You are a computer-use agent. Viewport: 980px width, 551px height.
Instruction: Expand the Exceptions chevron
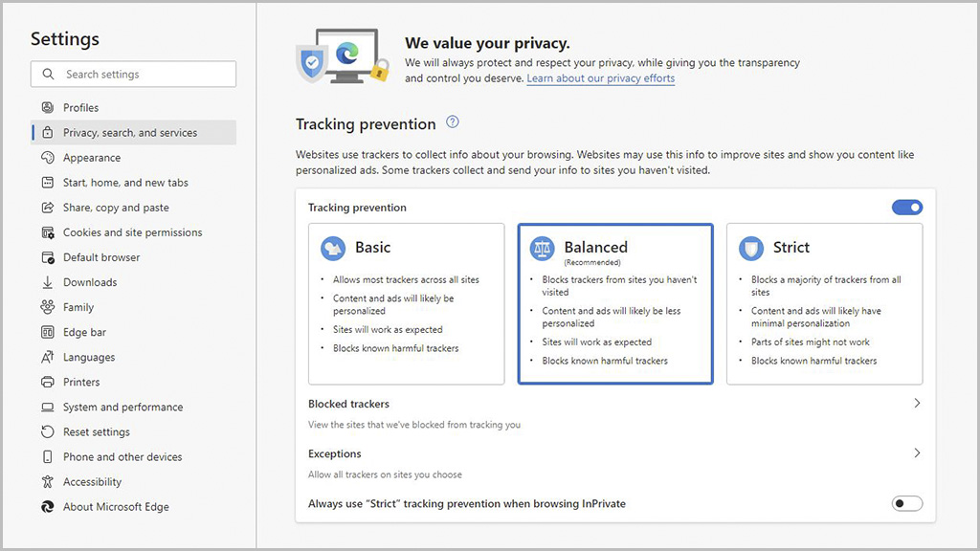916,453
